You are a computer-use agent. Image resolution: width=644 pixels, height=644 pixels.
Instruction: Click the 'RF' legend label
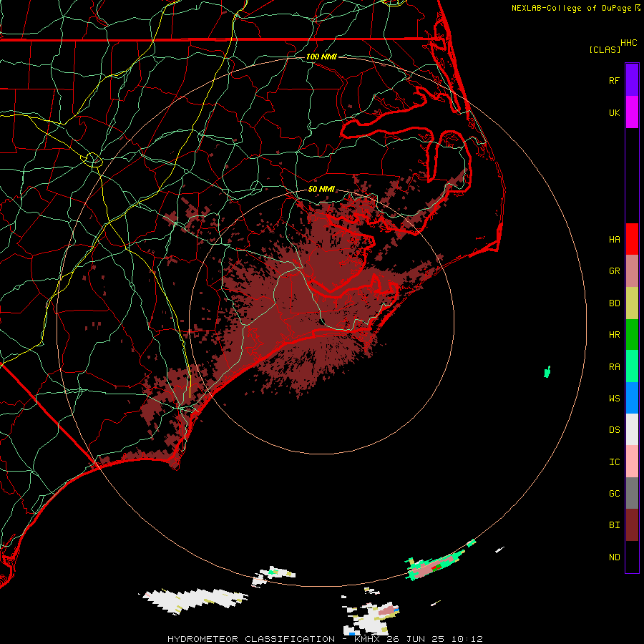614,80
